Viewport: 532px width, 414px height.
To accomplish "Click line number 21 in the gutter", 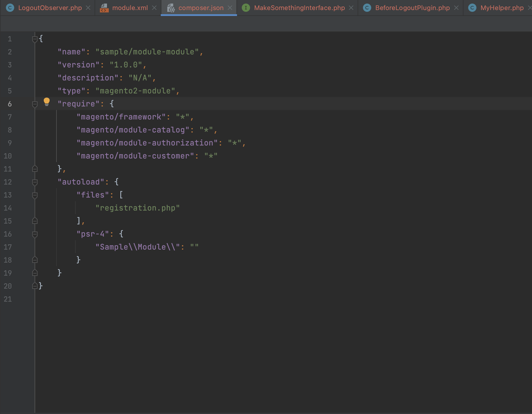I will 8,299.
